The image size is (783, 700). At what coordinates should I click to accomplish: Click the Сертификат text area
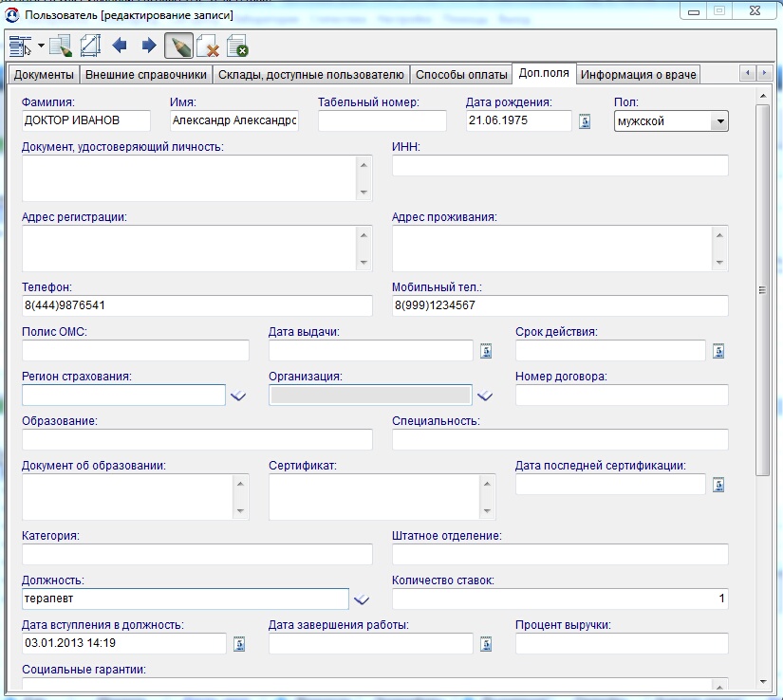[x=375, y=497]
